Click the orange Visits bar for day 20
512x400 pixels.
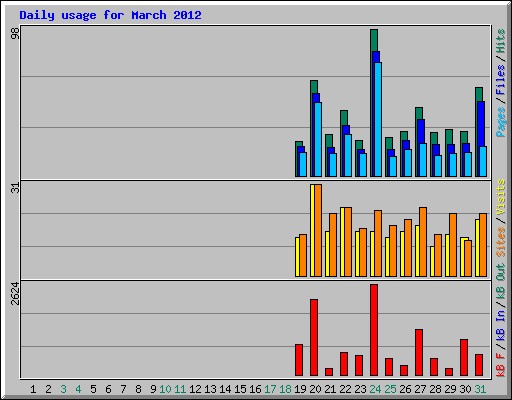pyautogui.click(x=318, y=230)
